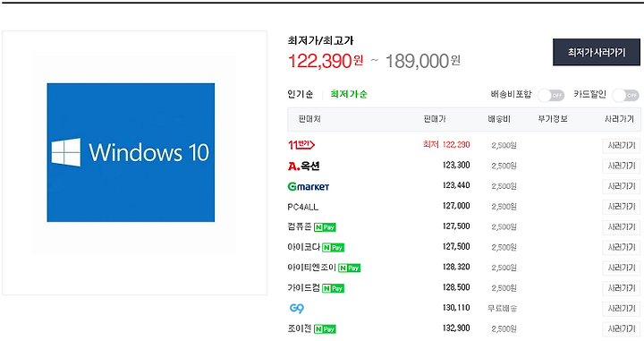
Task: Click the 가이드컴 seller name
Action: [303, 287]
